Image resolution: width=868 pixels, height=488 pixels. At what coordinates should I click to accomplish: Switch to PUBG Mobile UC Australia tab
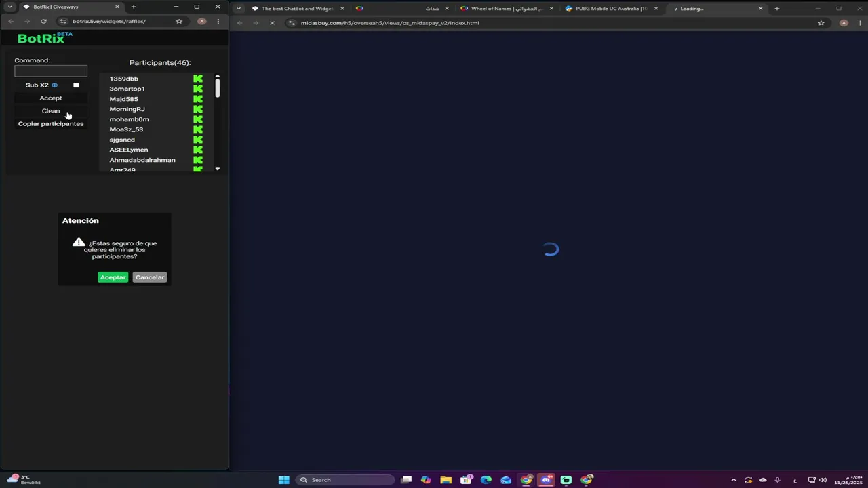[x=612, y=9]
